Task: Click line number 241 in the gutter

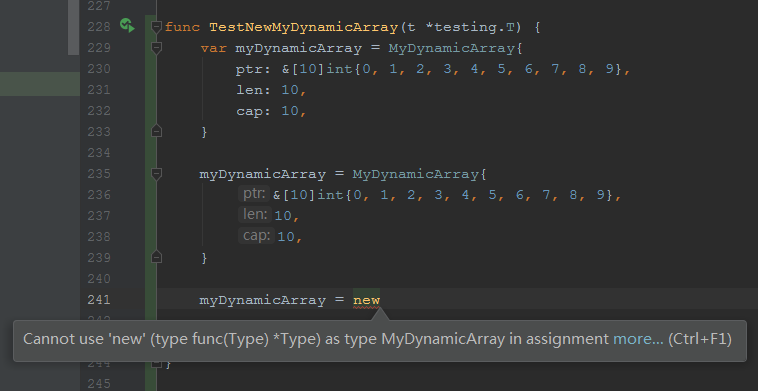Action: [x=99, y=300]
